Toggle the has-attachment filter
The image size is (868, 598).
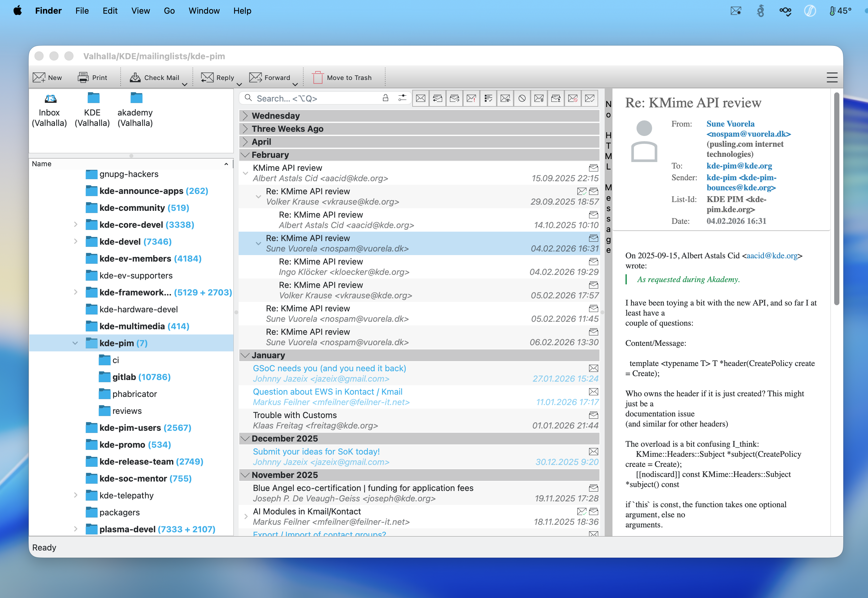click(x=539, y=98)
